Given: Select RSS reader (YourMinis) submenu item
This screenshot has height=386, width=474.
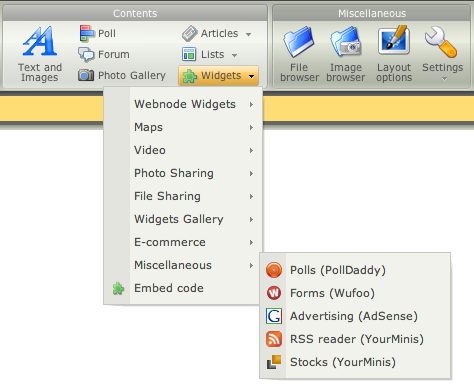Looking at the screenshot, I should pyautogui.click(x=355, y=339).
